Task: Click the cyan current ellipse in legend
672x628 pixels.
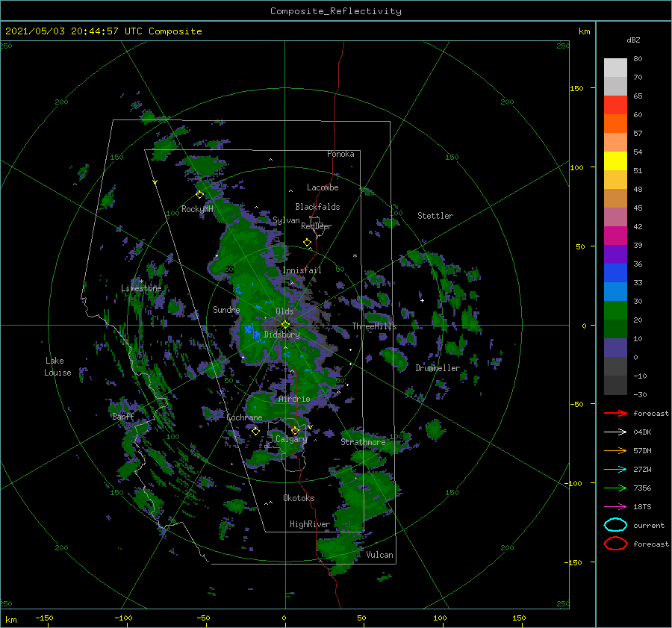Action: click(x=615, y=525)
